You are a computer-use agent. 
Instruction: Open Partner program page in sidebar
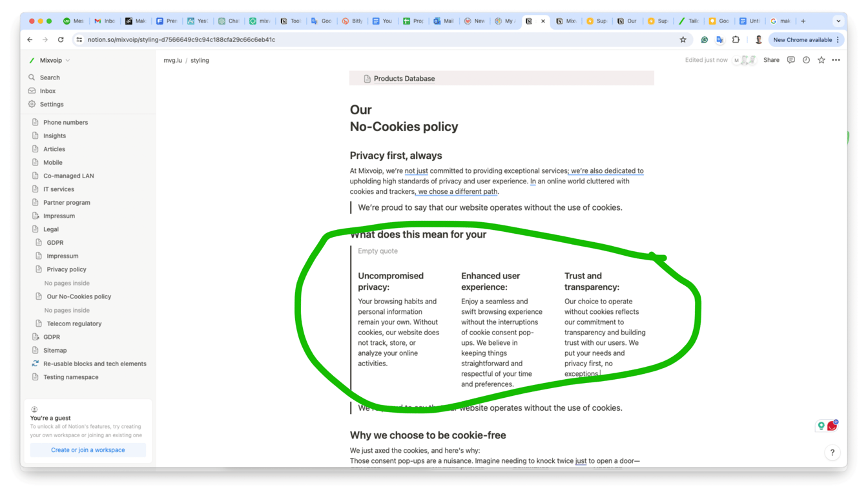[67, 203]
